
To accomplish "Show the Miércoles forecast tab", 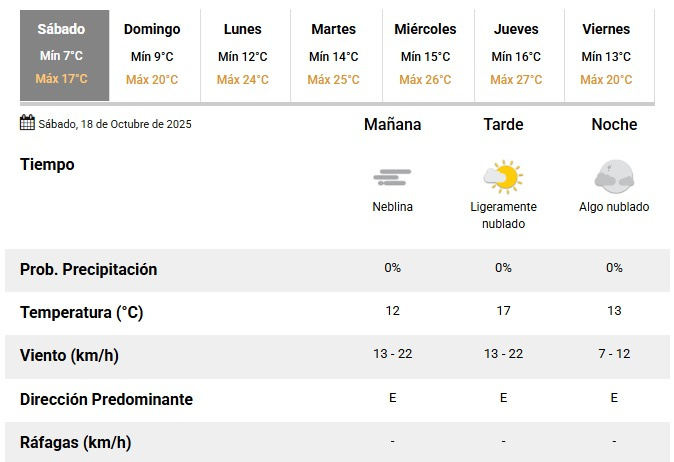I will (x=425, y=54).
